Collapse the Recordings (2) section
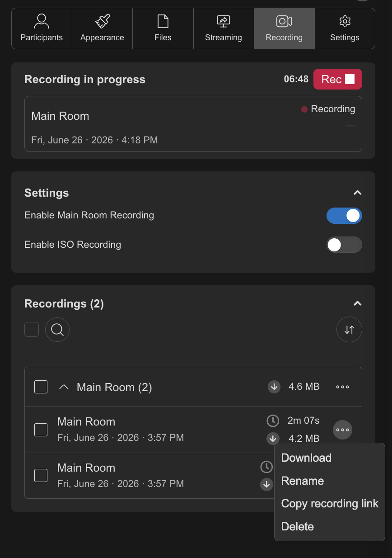Screen dimensions: 392x558 (x=357, y=304)
